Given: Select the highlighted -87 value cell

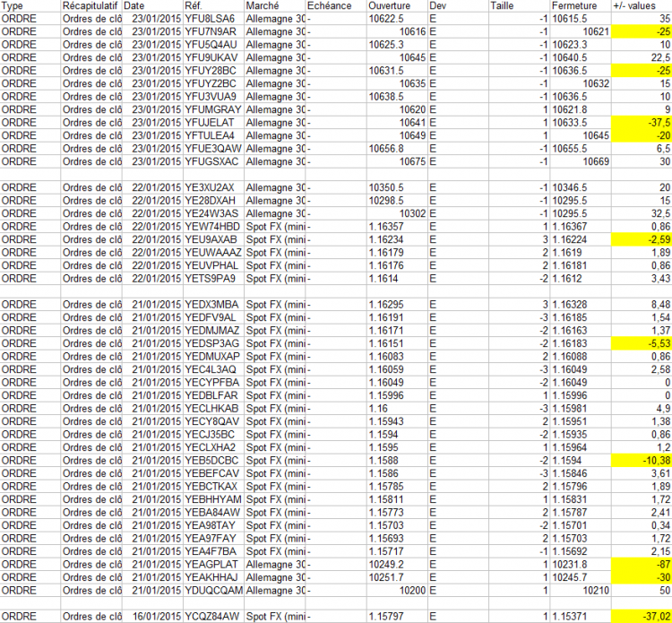Looking at the screenshot, I should (x=642, y=565).
